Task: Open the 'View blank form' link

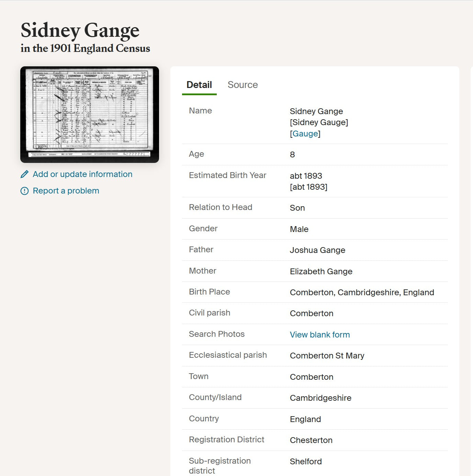Action: click(319, 335)
